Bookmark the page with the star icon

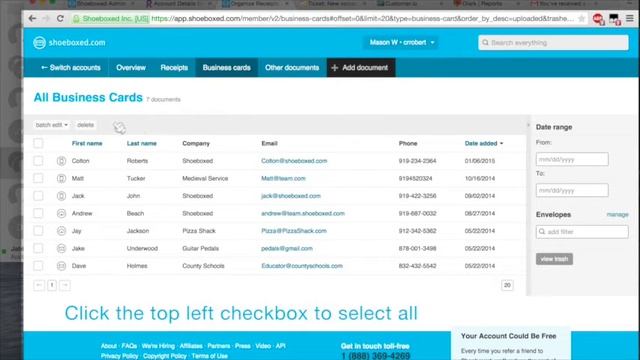point(582,19)
